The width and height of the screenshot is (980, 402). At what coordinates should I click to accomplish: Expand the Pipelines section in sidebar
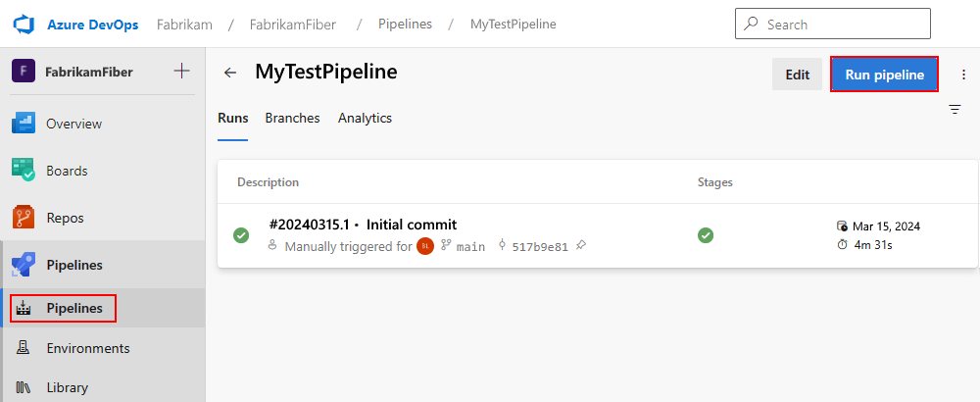tap(73, 265)
